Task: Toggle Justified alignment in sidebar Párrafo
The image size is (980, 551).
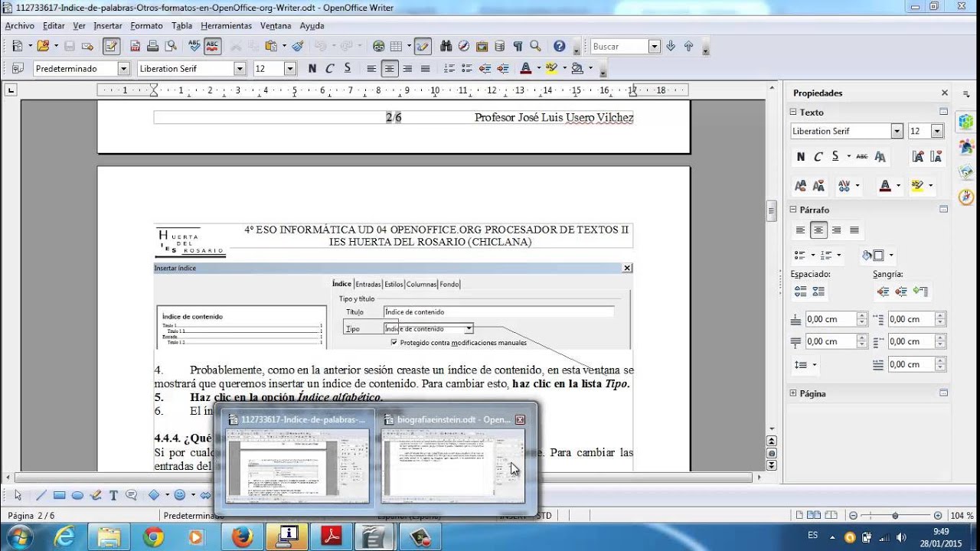Action: pos(854,230)
